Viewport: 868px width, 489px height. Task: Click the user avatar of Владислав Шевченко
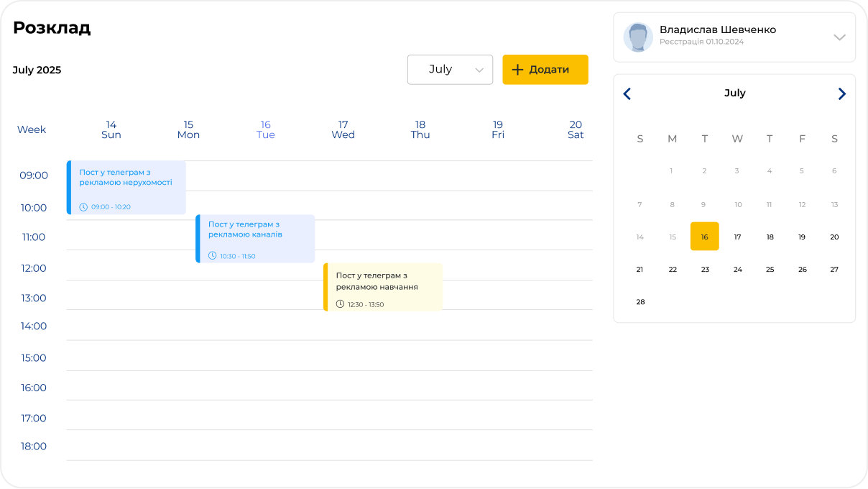(637, 37)
